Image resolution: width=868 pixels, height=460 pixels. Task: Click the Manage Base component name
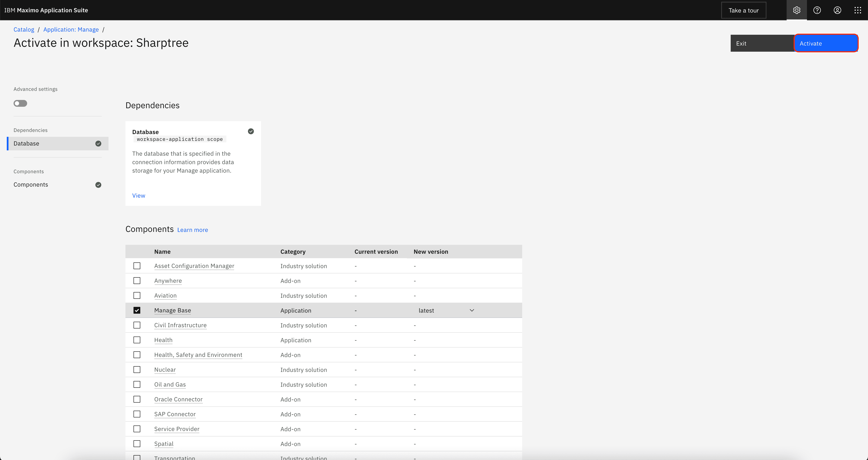pos(172,310)
